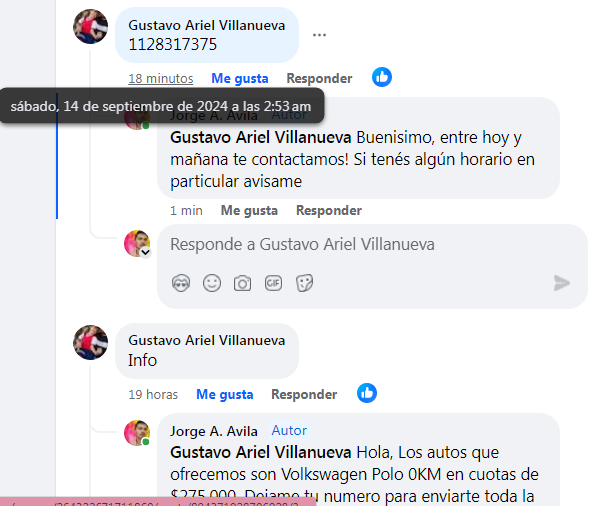Open the GIF picker in reply box
593x506 pixels.
pyautogui.click(x=273, y=283)
